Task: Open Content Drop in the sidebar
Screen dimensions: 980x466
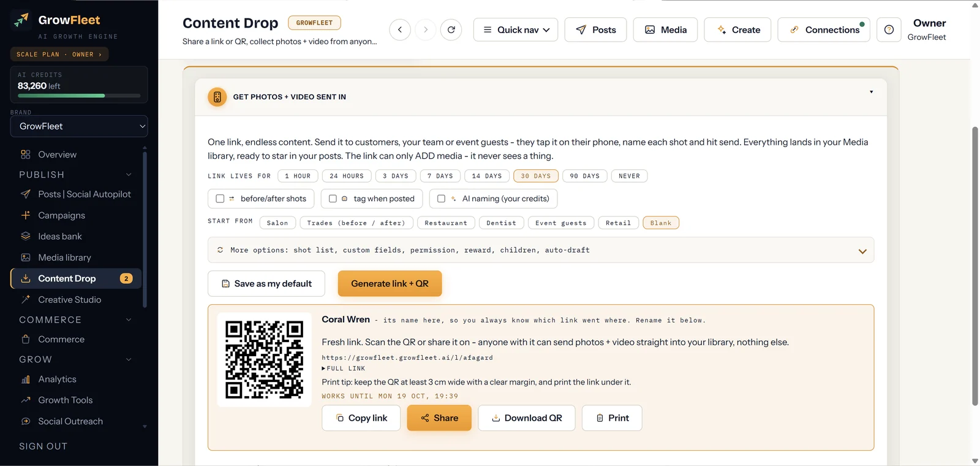Action: 76,278
